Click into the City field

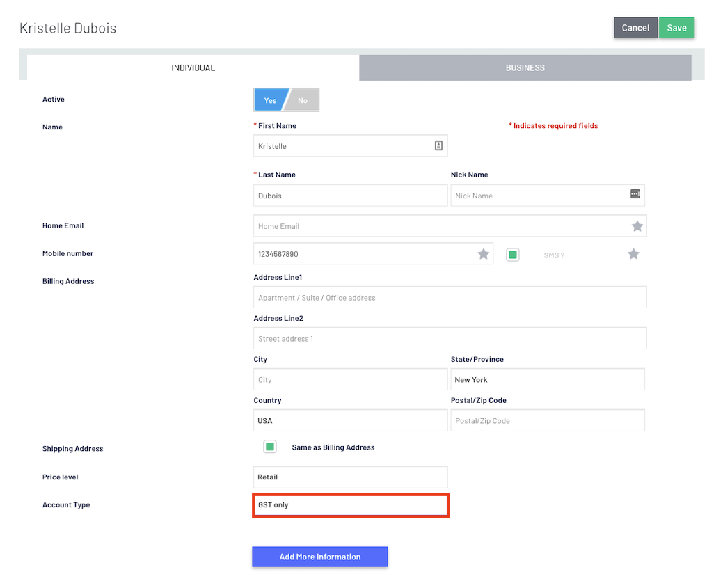[x=350, y=379]
